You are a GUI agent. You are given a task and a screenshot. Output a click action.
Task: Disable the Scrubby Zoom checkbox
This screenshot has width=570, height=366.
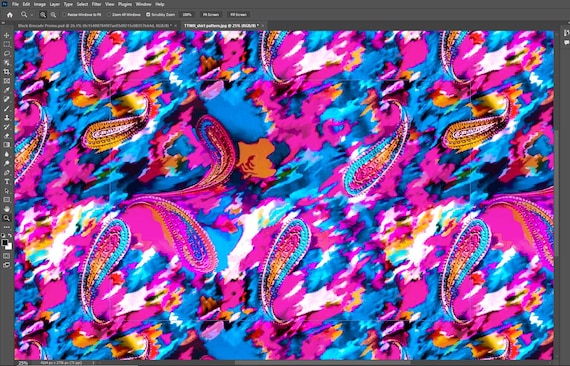148,15
